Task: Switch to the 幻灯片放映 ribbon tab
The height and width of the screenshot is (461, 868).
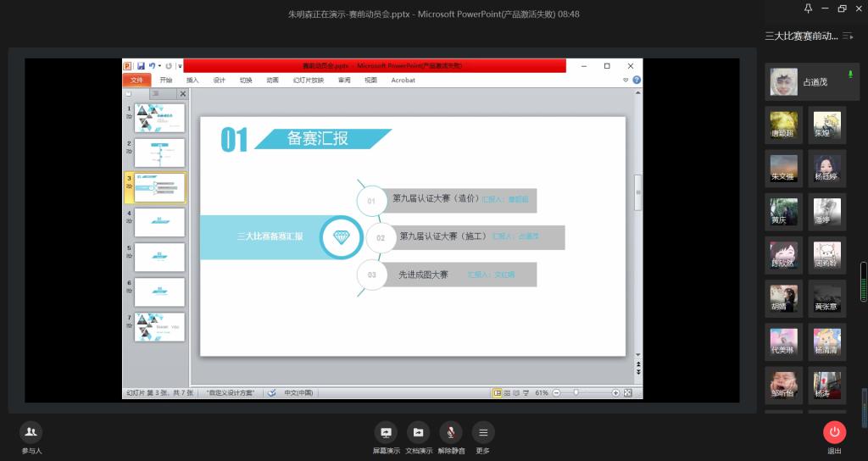Action: click(x=308, y=80)
